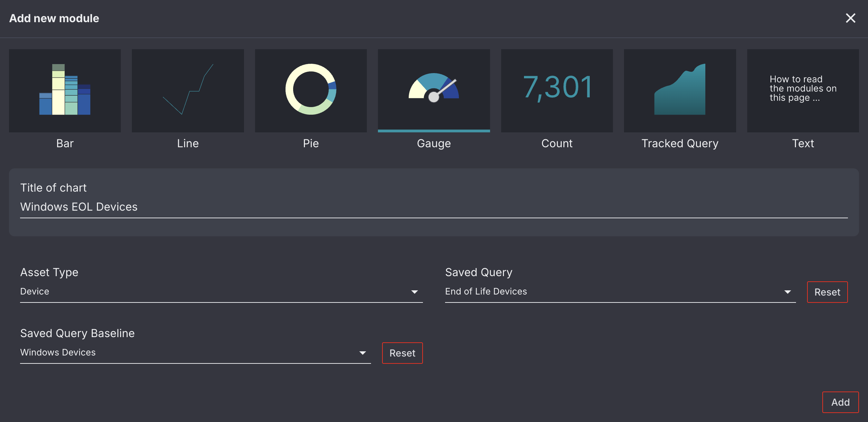Reset the Saved Query Baseline selection
The width and height of the screenshot is (868, 422).
tap(402, 353)
